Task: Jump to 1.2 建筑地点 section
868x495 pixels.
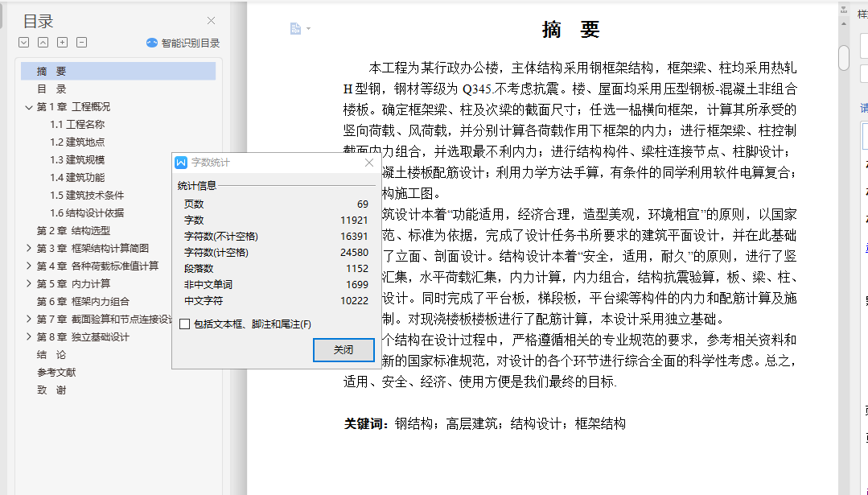Action: (77, 142)
